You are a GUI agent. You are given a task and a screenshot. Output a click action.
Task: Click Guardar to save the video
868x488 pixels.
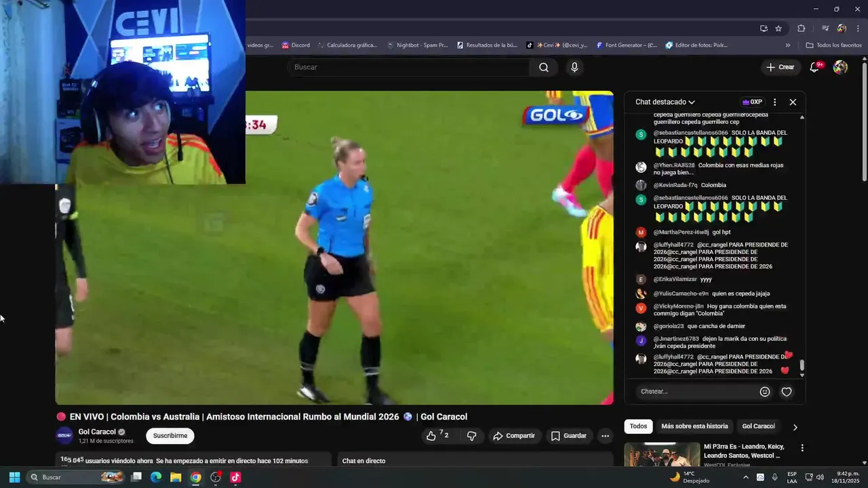click(x=568, y=436)
